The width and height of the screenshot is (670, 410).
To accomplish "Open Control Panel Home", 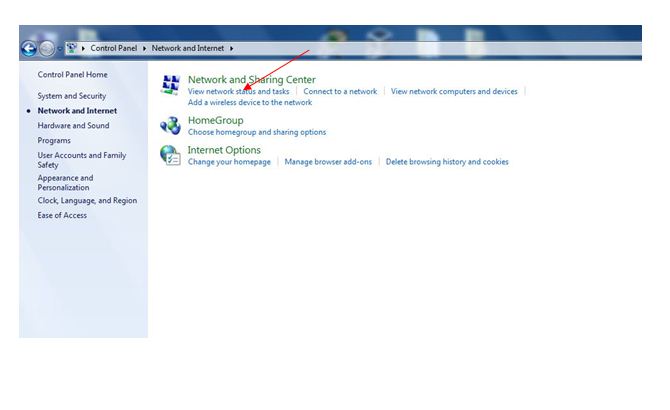I will (x=72, y=74).
